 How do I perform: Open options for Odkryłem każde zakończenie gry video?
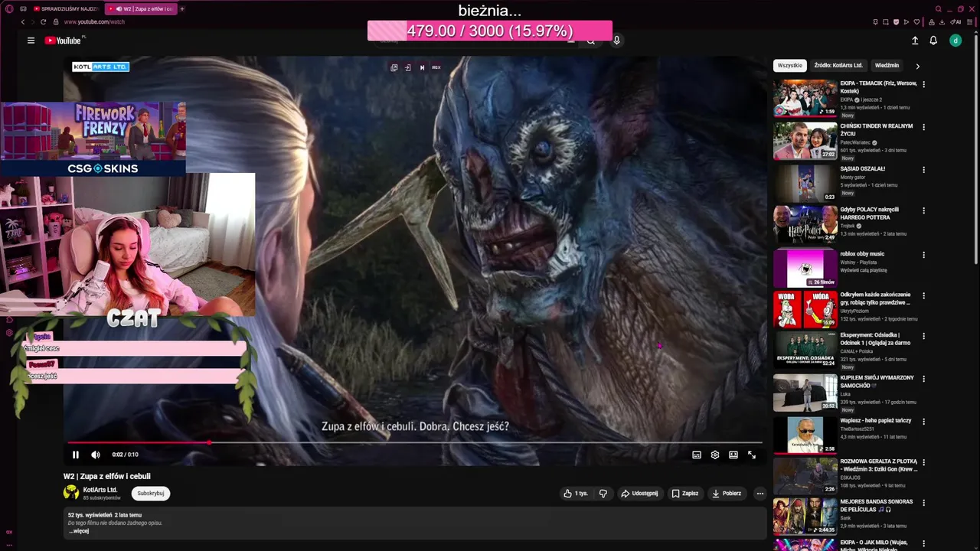point(923,295)
